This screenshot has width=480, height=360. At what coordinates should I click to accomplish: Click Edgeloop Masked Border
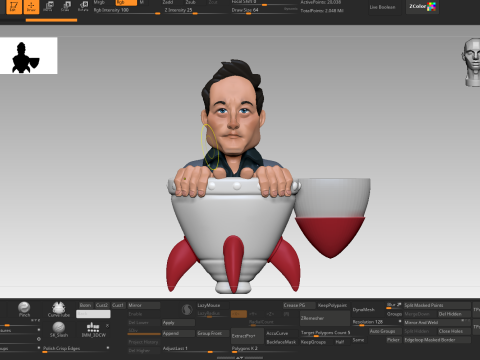(x=437, y=340)
